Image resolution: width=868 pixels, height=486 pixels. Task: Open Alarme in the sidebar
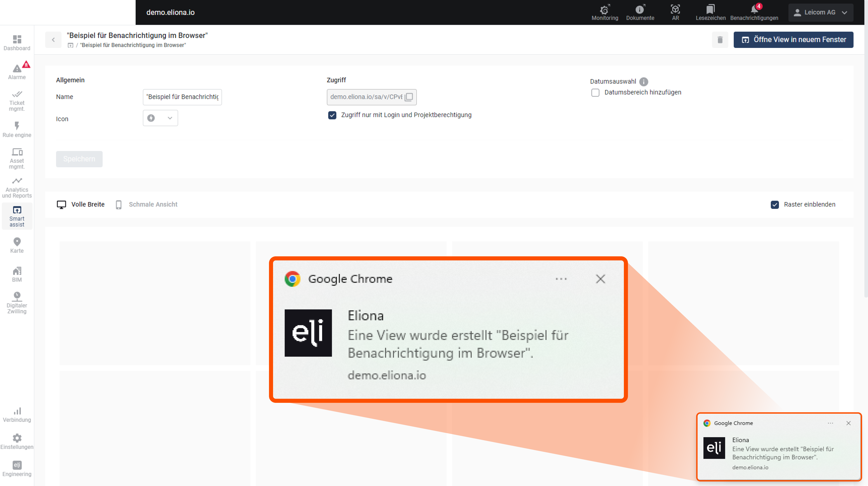pyautogui.click(x=17, y=71)
